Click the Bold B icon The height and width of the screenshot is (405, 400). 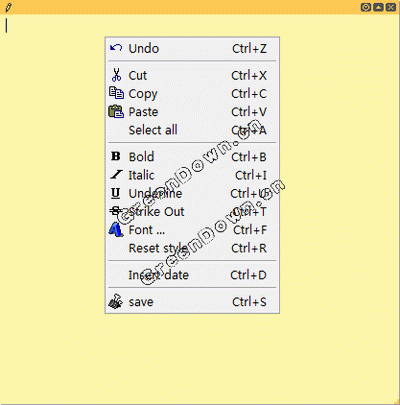[116, 156]
